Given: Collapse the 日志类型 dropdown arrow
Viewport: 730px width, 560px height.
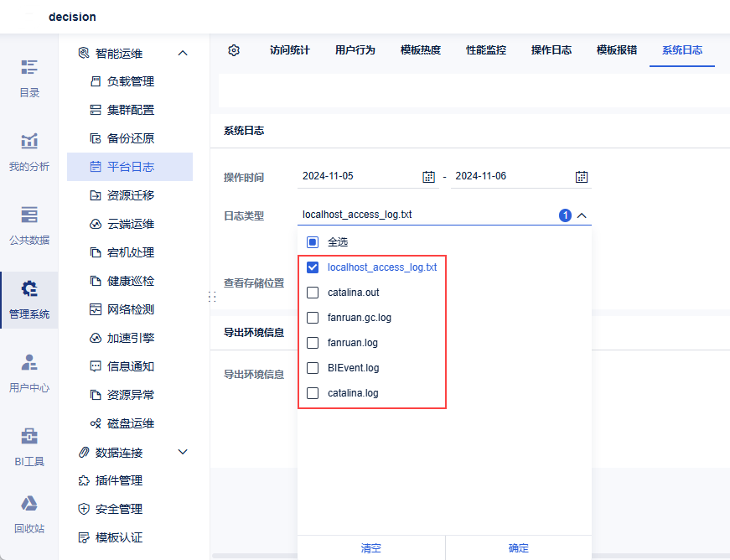Looking at the screenshot, I should tap(582, 215).
